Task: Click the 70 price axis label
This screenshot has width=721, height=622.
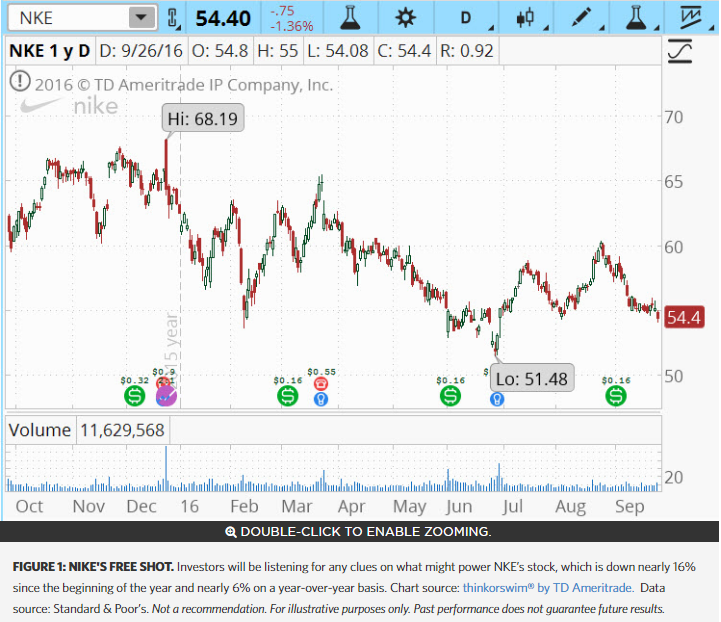Action: coord(674,117)
